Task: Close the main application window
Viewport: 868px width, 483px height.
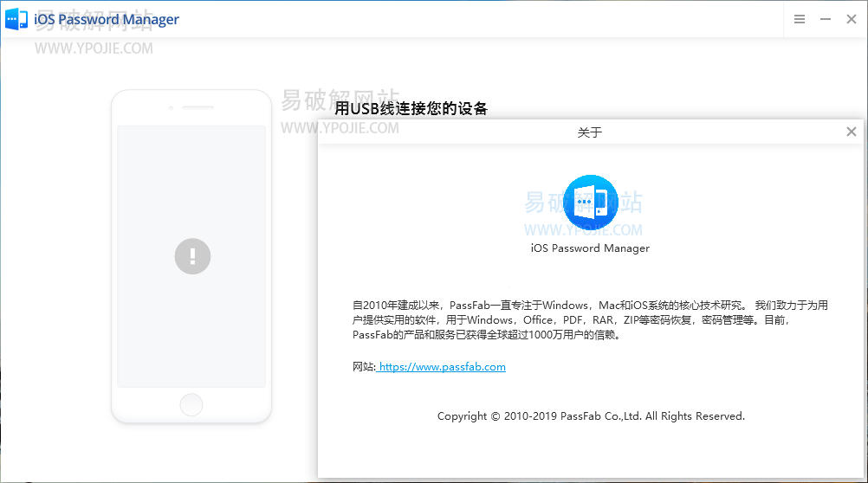Action: click(852, 19)
